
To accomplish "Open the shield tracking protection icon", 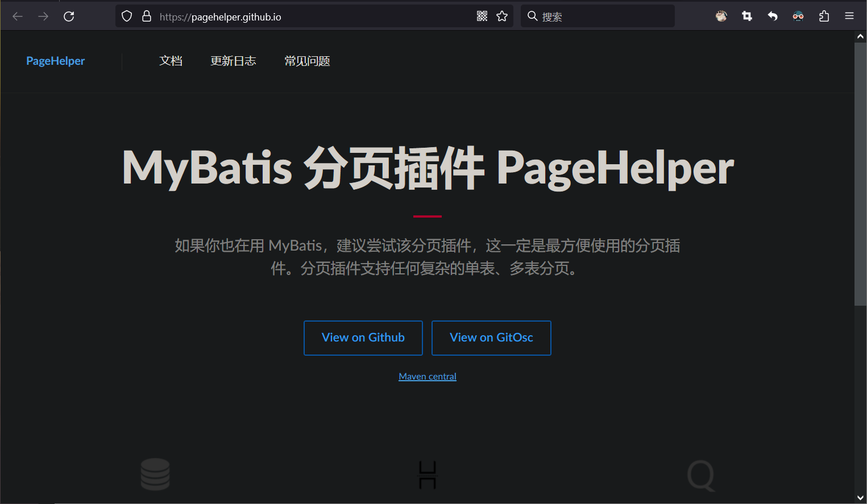I will pyautogui.click(x=127, y=16).
